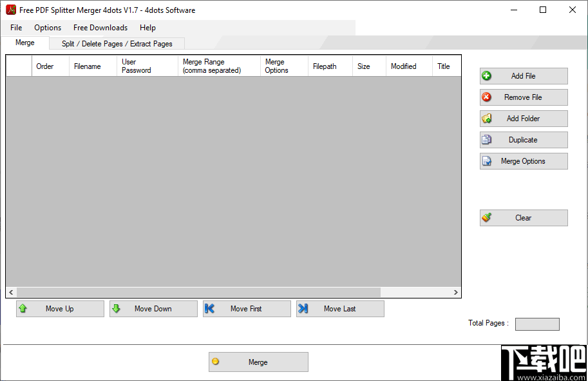
Task: Click the green plus Add File icon
Action: (486, 76)
